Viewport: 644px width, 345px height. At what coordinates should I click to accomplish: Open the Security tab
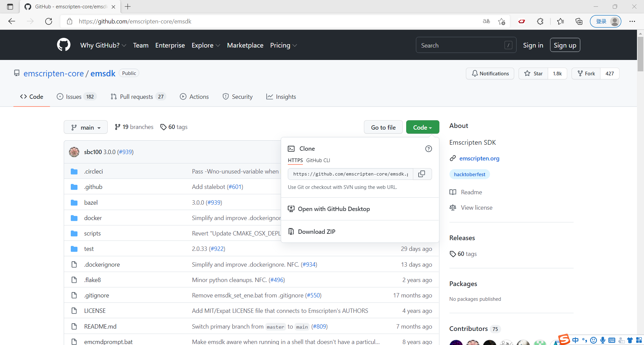pos(237,97)
